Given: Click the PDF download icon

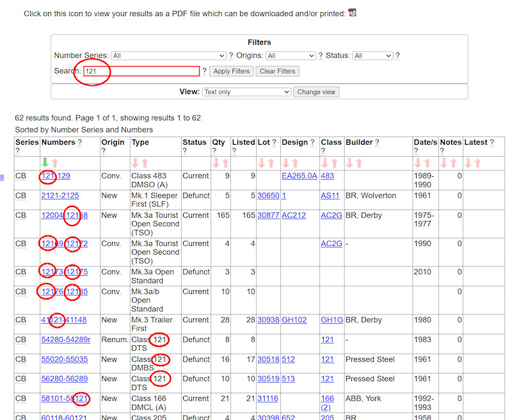Looking at the screenshot, I should point(352,13).
